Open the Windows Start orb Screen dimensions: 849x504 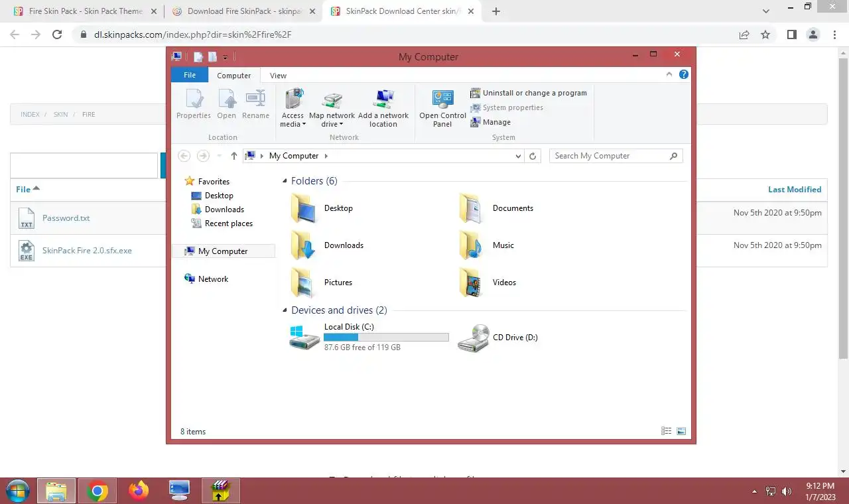[17, 491]
